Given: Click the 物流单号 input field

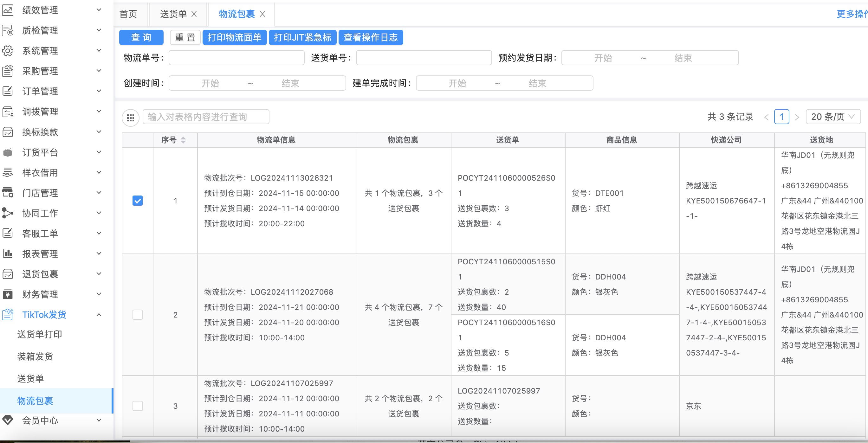Looking at the screenshot, I should (236, 58).
